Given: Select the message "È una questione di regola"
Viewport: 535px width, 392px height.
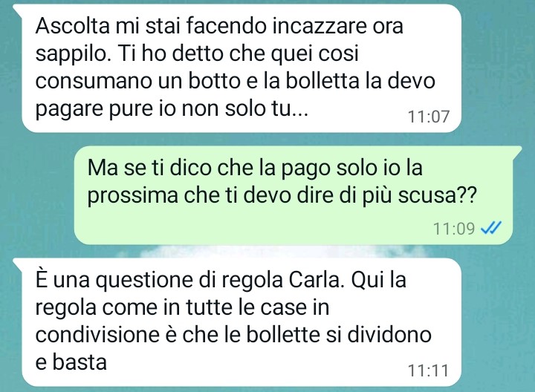Looking at the screenshot, I should click(x=236, y=322).
